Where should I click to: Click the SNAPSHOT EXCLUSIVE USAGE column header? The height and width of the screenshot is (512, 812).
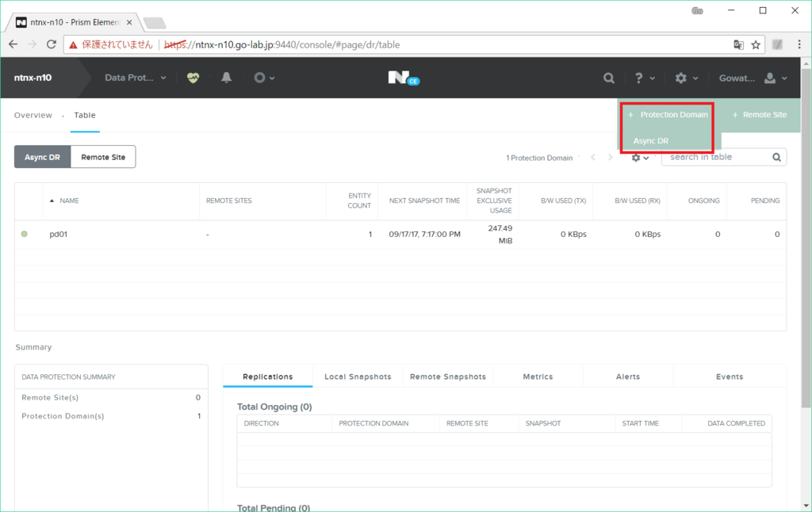tap(494, 201)
